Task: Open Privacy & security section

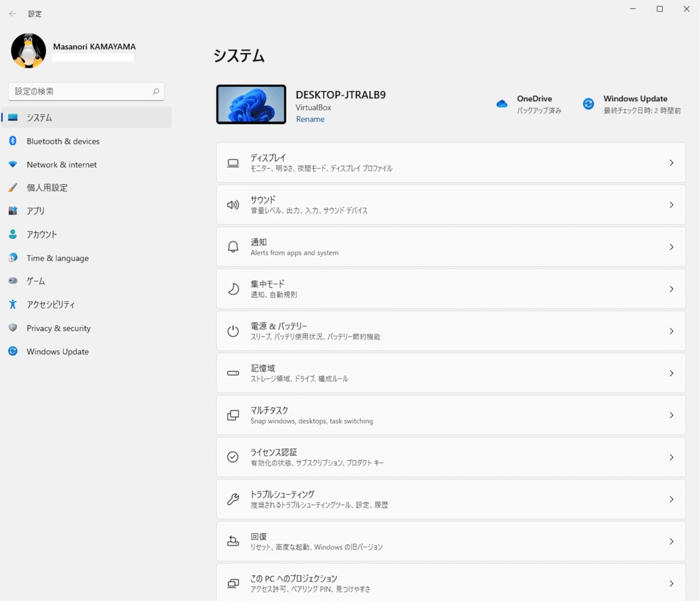Action: tap(86, 328)
